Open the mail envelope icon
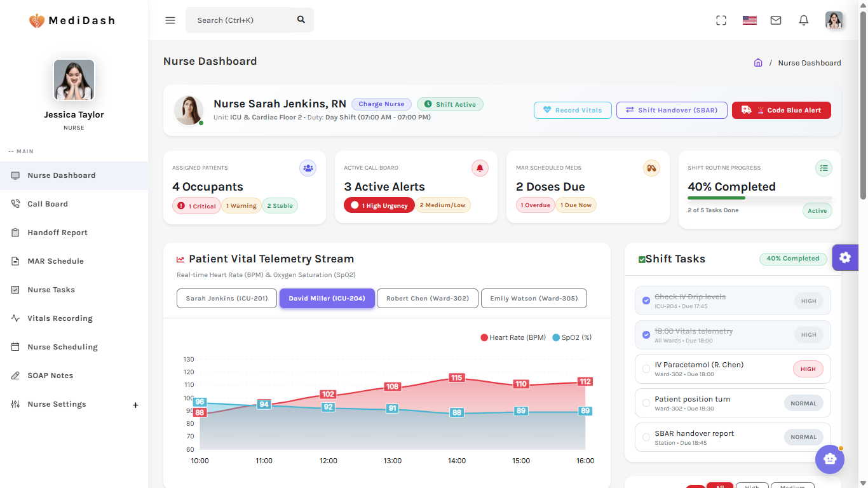This screenshot has width=868, height=488. click(x=776, y=20)
